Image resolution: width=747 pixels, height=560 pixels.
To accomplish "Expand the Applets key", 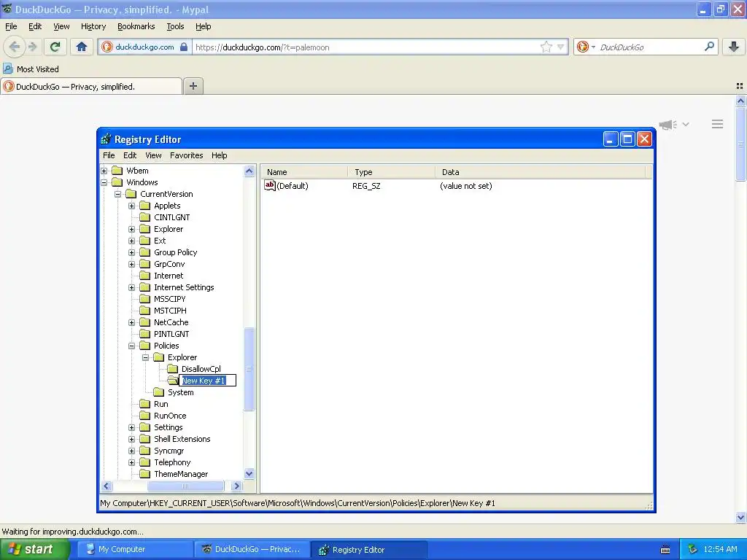I will 132,206.
